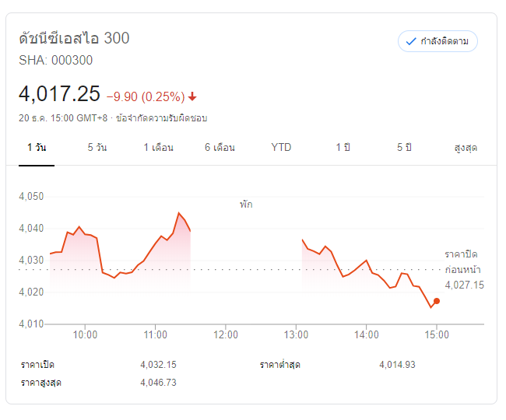
Task: Select the 1 วัน tab
Action: pos(36,148)
